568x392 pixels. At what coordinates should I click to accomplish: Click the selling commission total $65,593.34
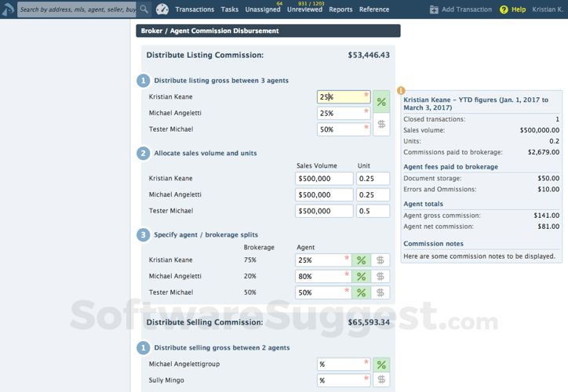[x=369, y=322]
